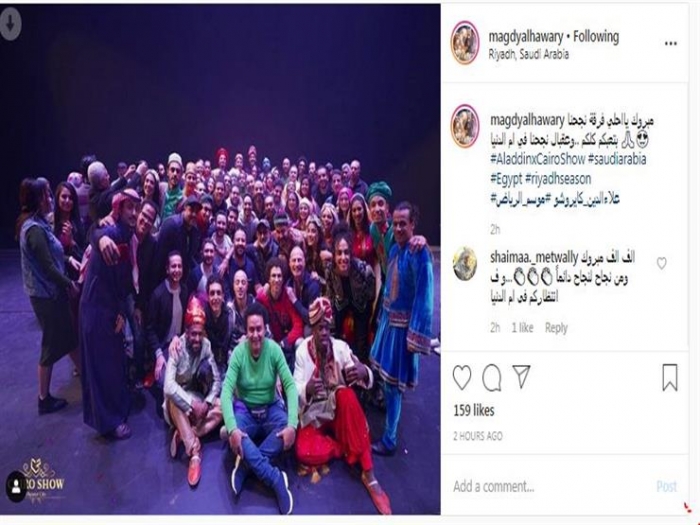
Task: Open three-dot more options menu
Action: [671, 43]
